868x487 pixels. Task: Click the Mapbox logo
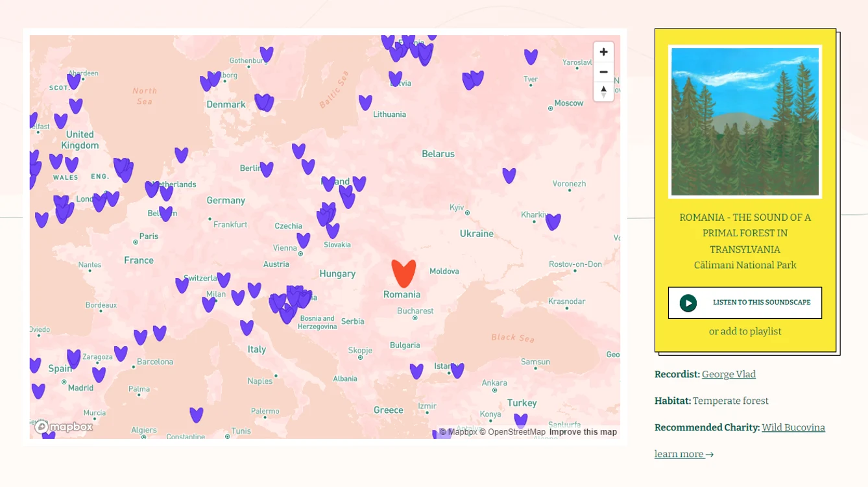coord(64,427)
